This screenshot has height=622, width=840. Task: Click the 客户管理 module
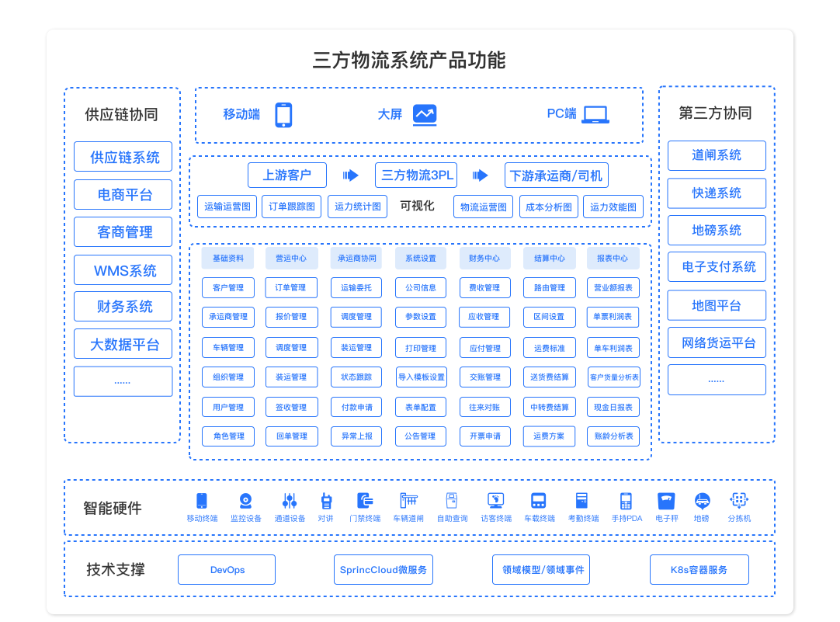click(228, 287)
